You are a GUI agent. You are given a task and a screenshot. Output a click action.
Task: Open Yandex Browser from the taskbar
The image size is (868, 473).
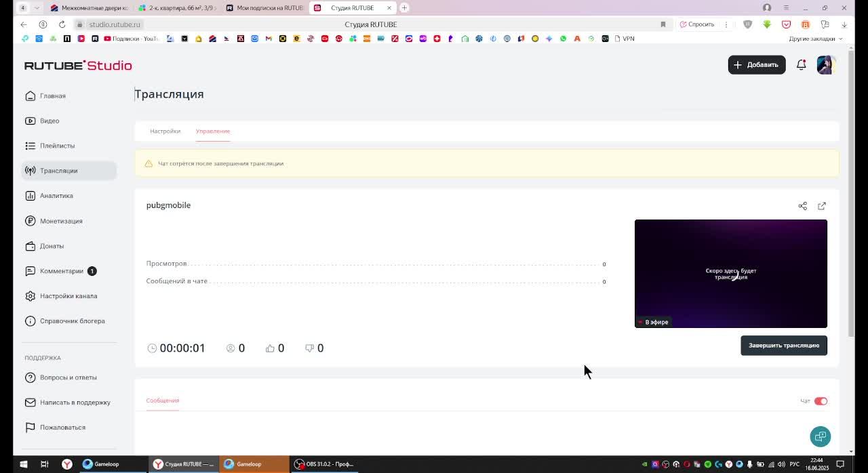[x=67, y=464]
